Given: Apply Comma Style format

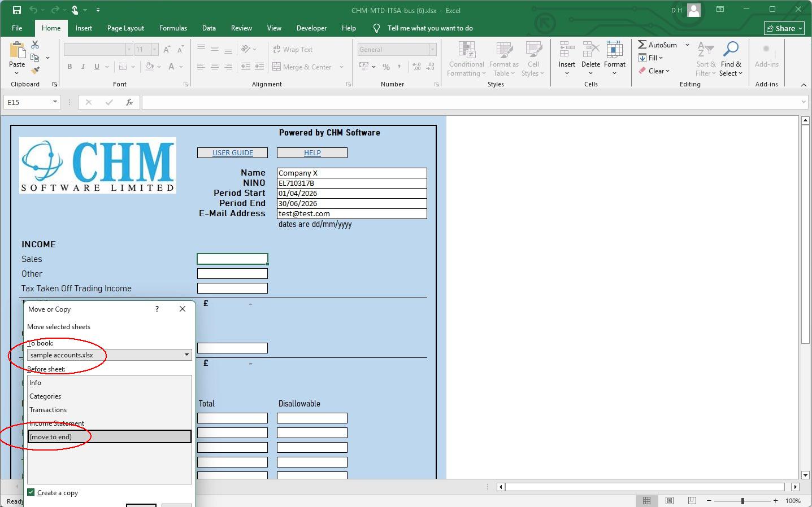Looking at the screenshot, I should coord(400,67).
